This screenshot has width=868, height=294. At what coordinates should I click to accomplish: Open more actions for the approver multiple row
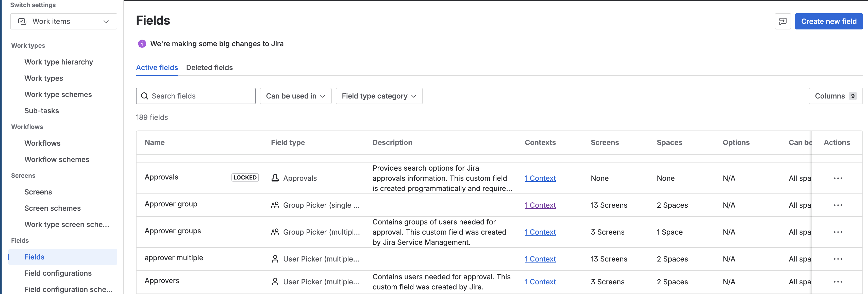838,259
